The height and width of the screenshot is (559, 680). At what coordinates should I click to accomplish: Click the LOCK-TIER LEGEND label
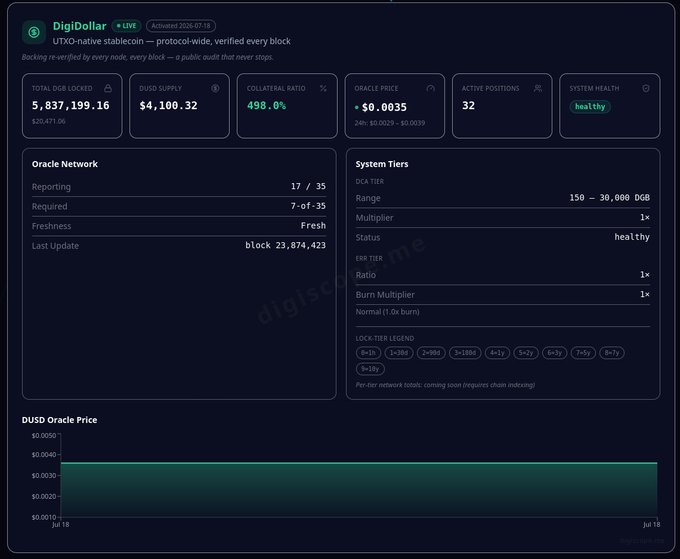point(385,338)
